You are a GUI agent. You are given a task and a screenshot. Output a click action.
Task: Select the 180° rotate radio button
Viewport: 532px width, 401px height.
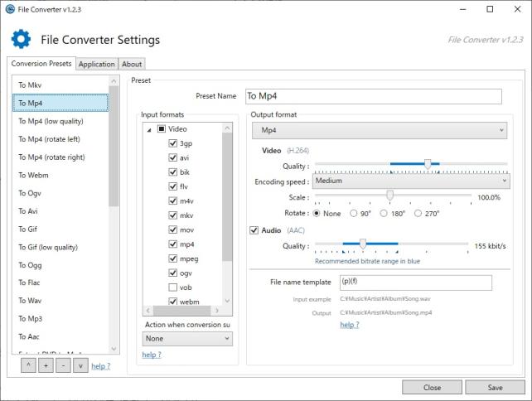383,213
